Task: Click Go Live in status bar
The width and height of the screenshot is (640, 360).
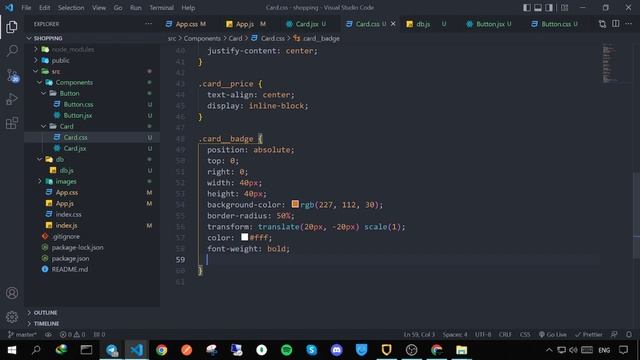Action: coord(552,334)
